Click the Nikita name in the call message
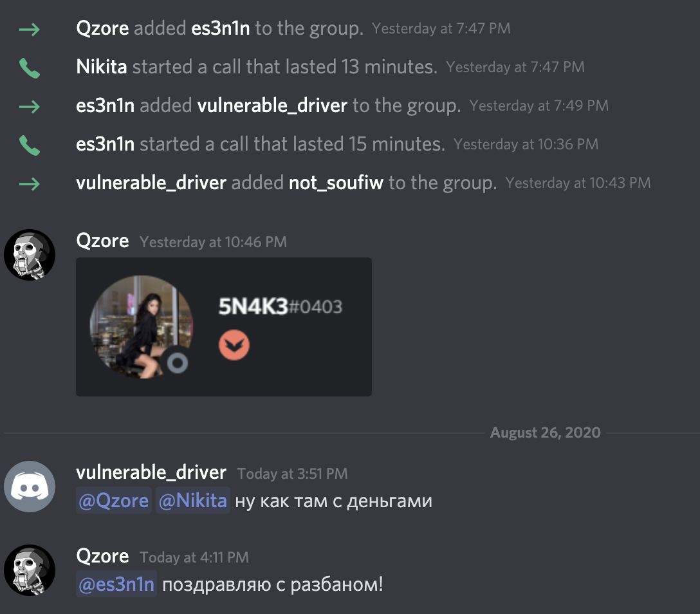 [102, 66]
